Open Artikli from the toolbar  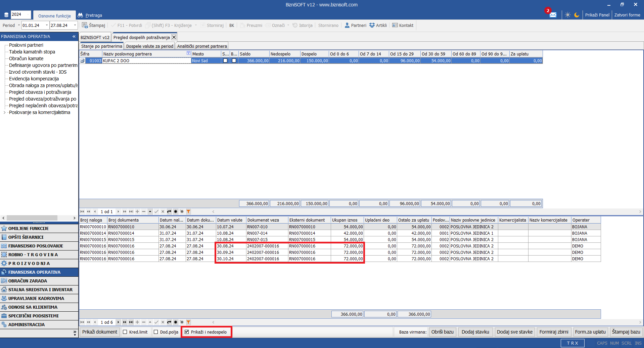pos(378,25)
